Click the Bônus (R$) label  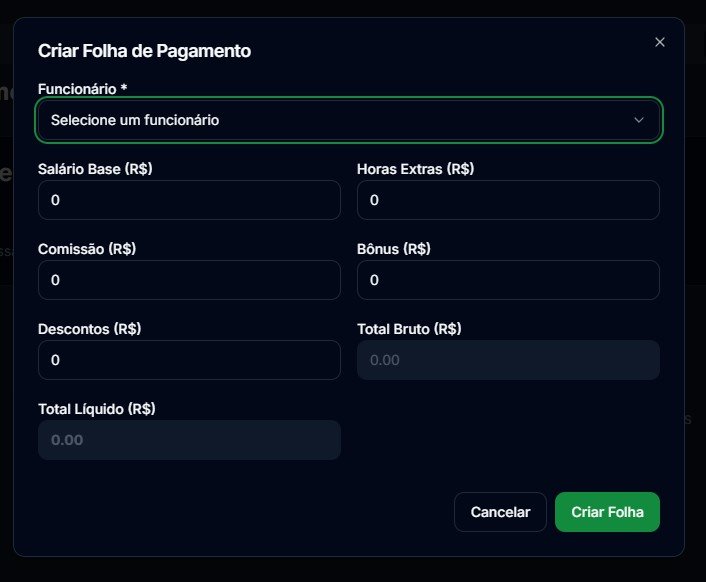click(393, 249)
